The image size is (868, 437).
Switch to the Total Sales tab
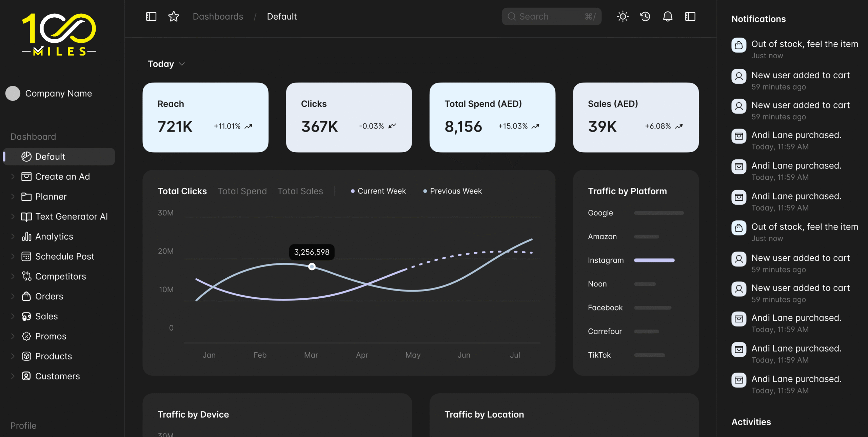pos(300,191)
